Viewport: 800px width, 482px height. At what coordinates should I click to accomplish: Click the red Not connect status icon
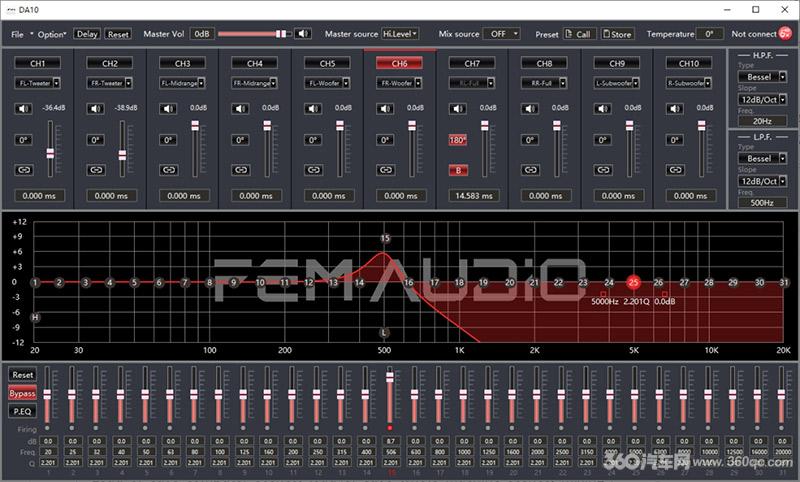785,34
